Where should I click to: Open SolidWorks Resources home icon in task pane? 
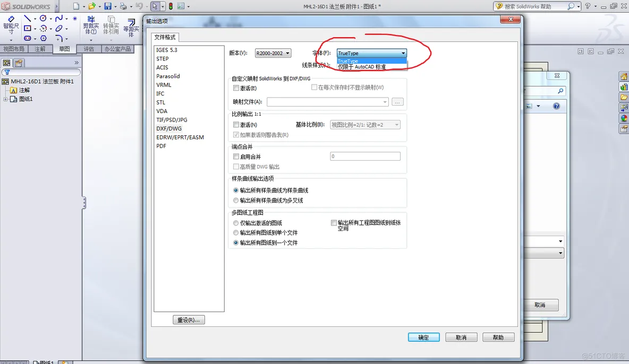[x=624, y=76]
